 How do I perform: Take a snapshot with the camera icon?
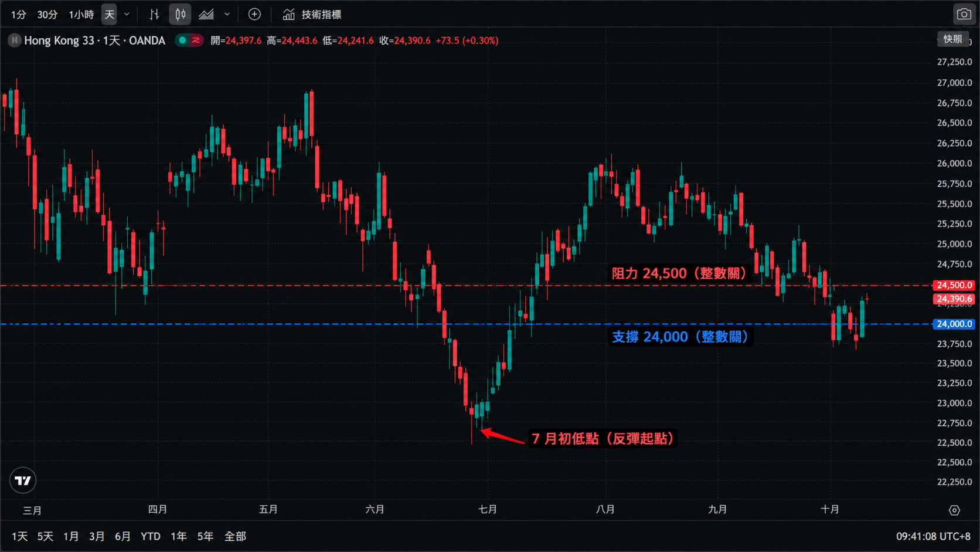click(x=964, y=14)
